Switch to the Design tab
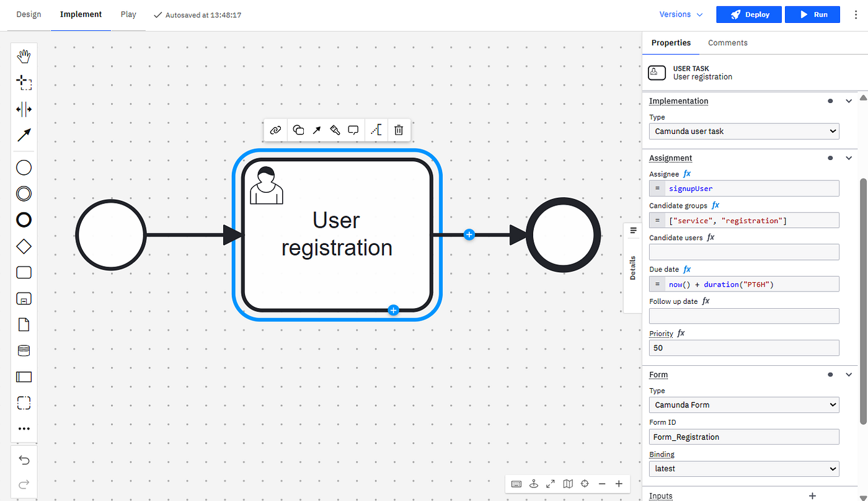Image resolution: width=868 pixels, height=501 pixels. pyautogui.click(x=29, y=14)
